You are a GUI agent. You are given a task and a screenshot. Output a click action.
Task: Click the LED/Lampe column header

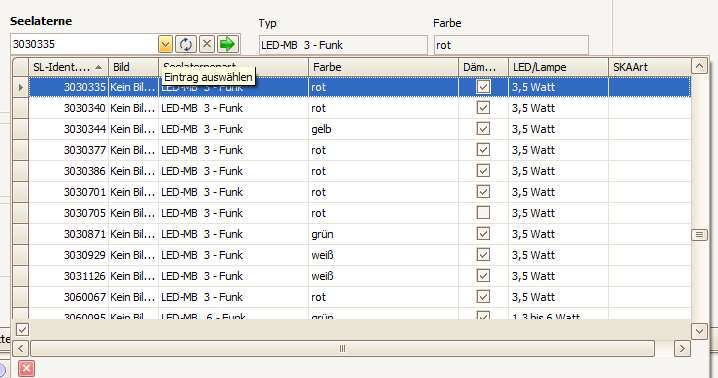coord(558,67)
